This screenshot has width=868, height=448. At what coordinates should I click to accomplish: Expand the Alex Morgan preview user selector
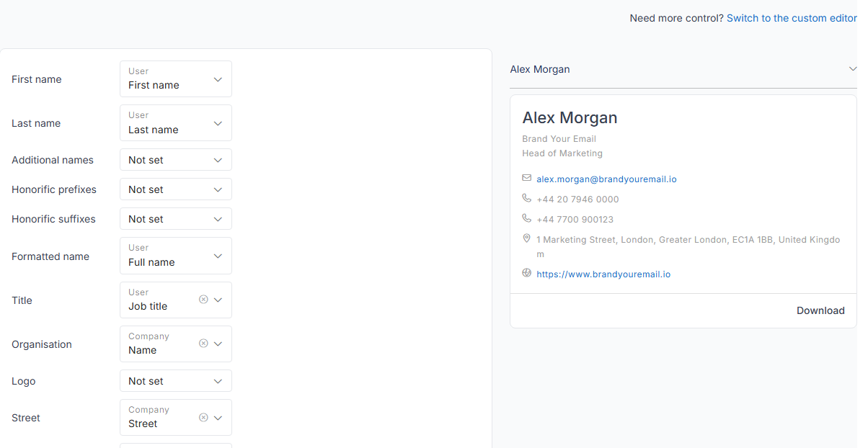(683, 69)
